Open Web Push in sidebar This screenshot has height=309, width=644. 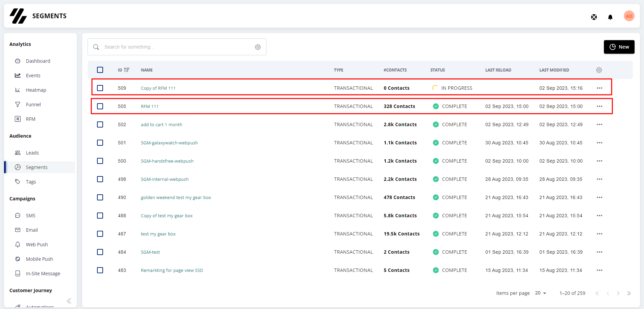(37, 245)
